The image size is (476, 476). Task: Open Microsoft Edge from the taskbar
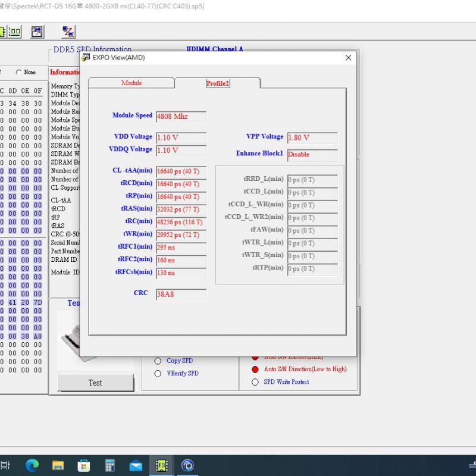(x=32, y=465)
